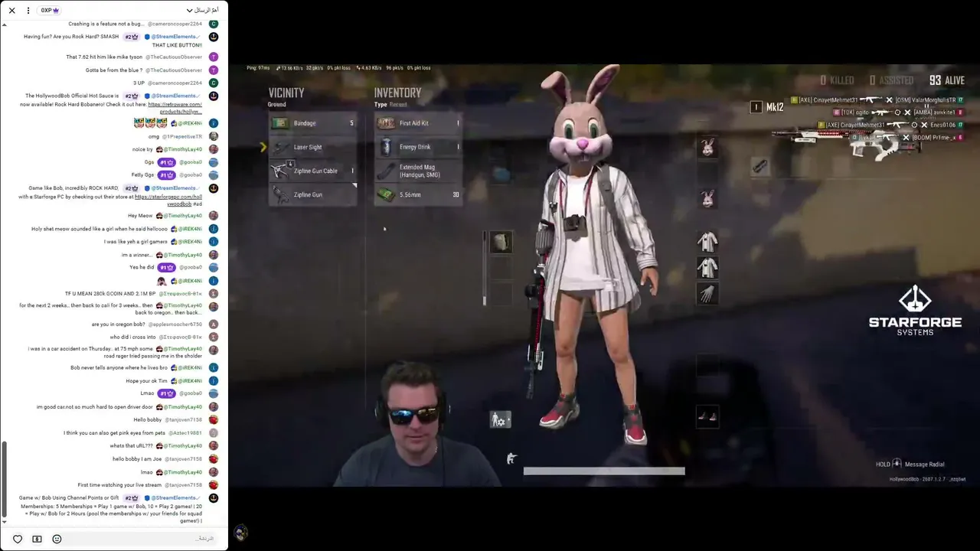
Task: Open the @1PrepectiveTR username
Action: coord(182,136)
